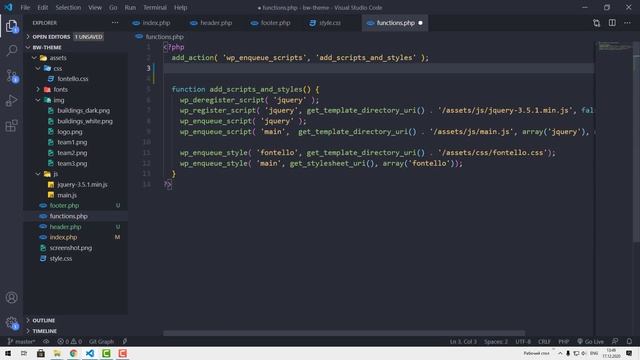
Task: Click the Explorer more actions ellipsis
Action: (115, 23)
